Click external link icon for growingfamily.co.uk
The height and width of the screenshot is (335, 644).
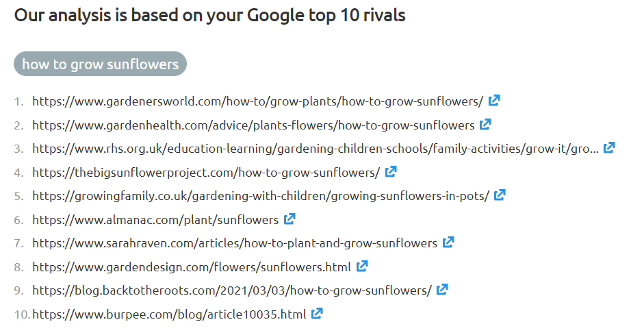500,195
